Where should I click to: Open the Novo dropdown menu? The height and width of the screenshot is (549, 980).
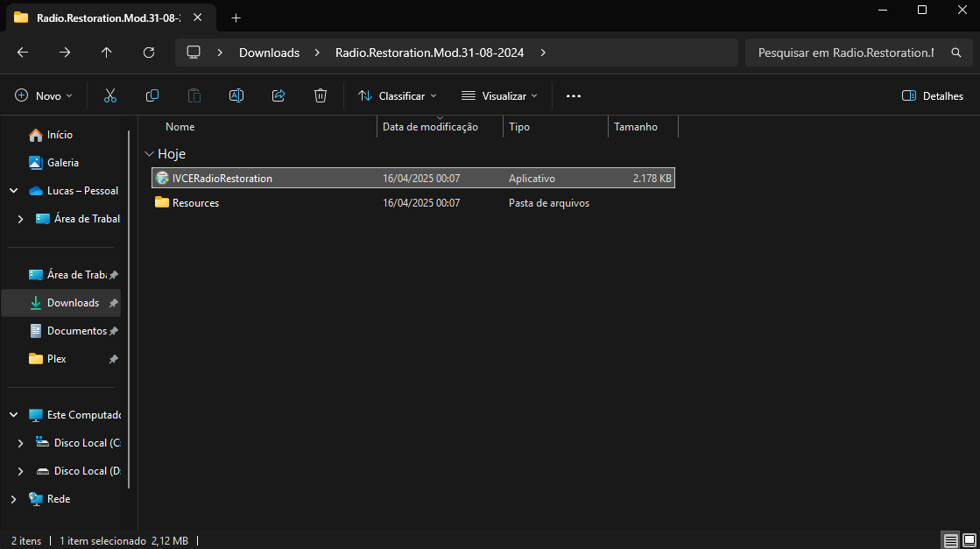point(44,95)
